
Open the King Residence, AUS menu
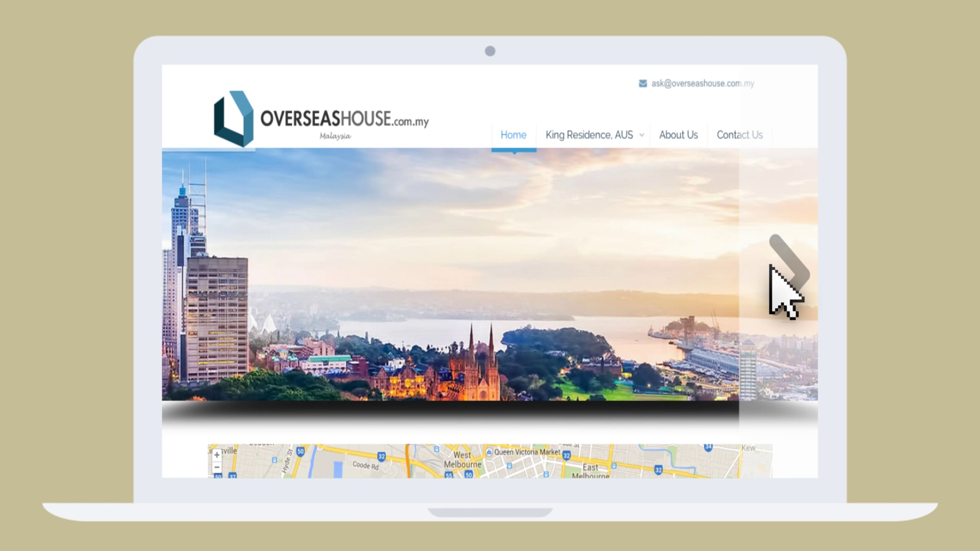coord(589,135)
